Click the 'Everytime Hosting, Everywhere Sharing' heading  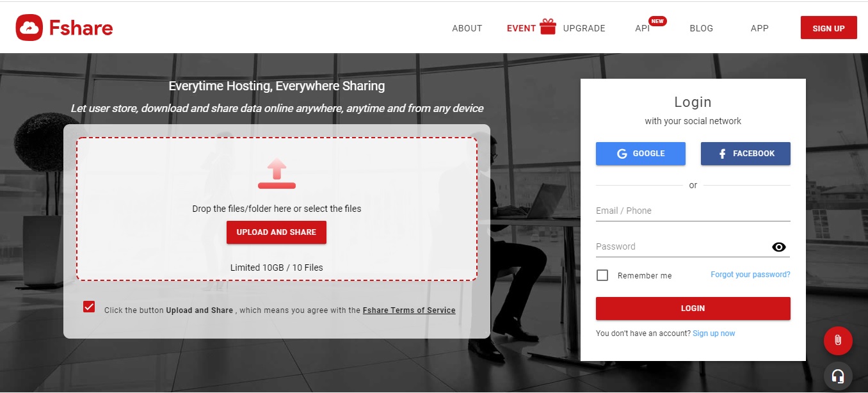point(277,86)
